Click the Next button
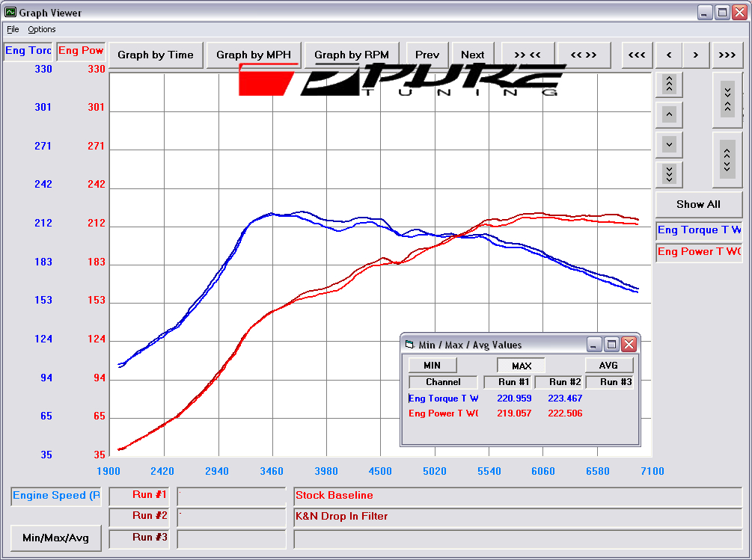 [x=472, y=55]
